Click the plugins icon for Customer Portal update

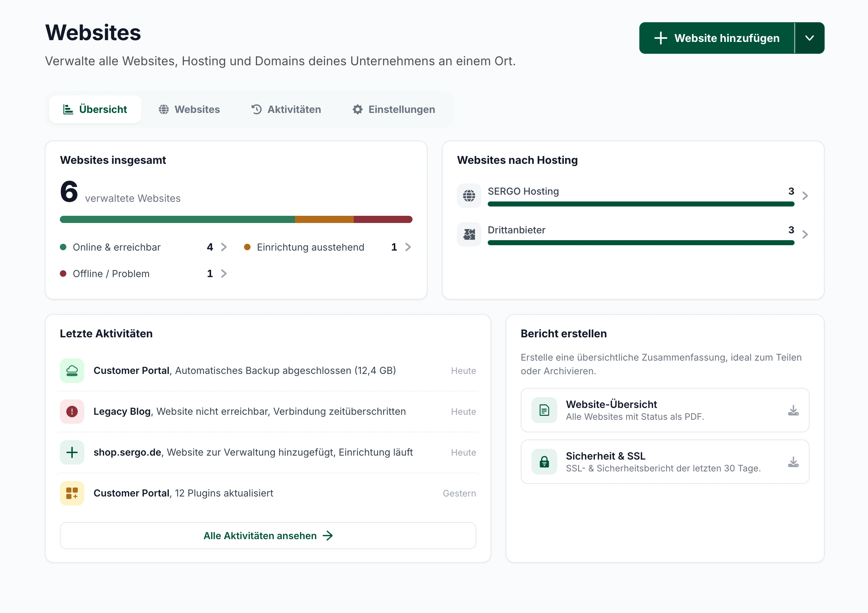pyautogui.click(x=72, y=493)
